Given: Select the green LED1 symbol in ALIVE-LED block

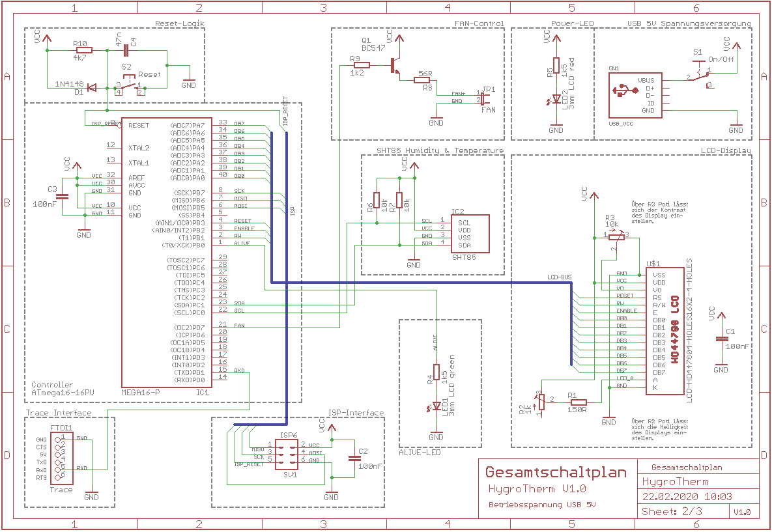Looking at the screenshot, I should tap(436, 406).
